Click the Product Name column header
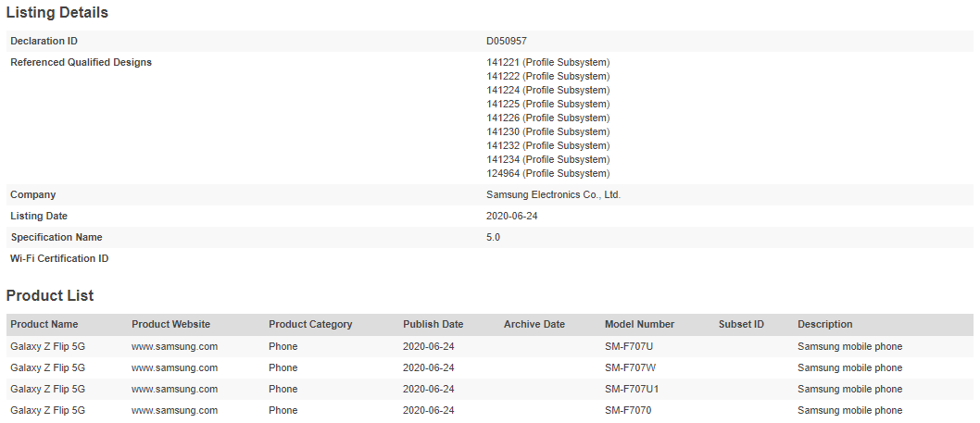 coord(44,324)
